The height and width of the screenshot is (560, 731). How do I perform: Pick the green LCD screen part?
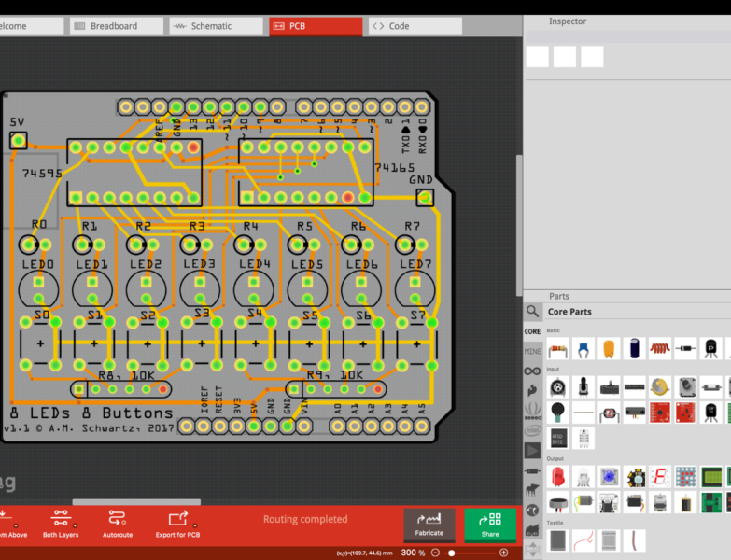[710, 477]
